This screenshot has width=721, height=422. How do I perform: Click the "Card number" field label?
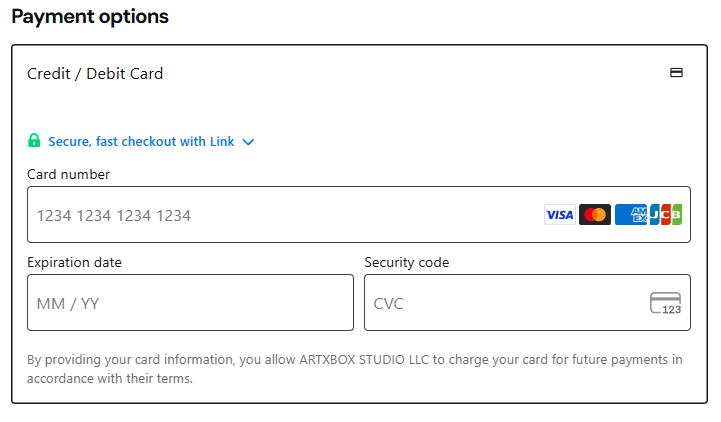pos(68,174)
